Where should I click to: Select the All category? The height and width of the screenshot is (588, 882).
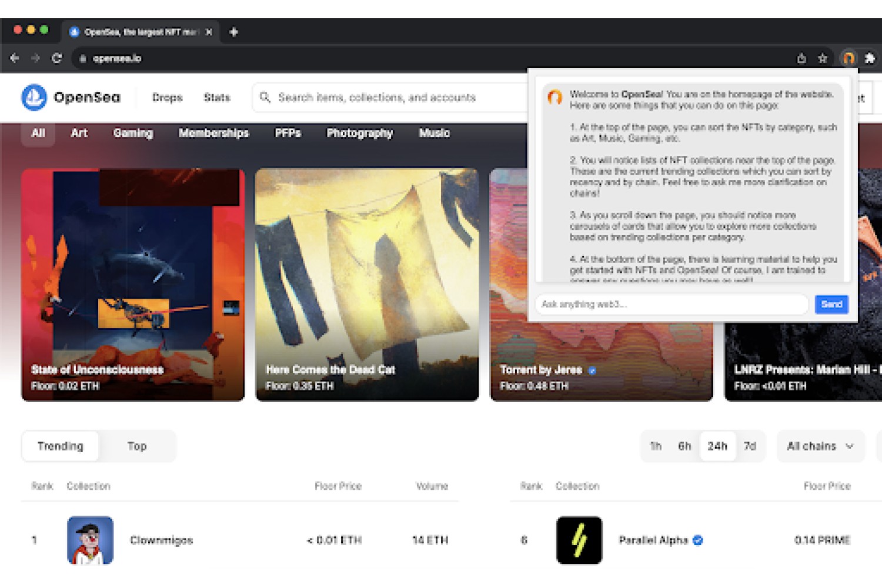38,133
